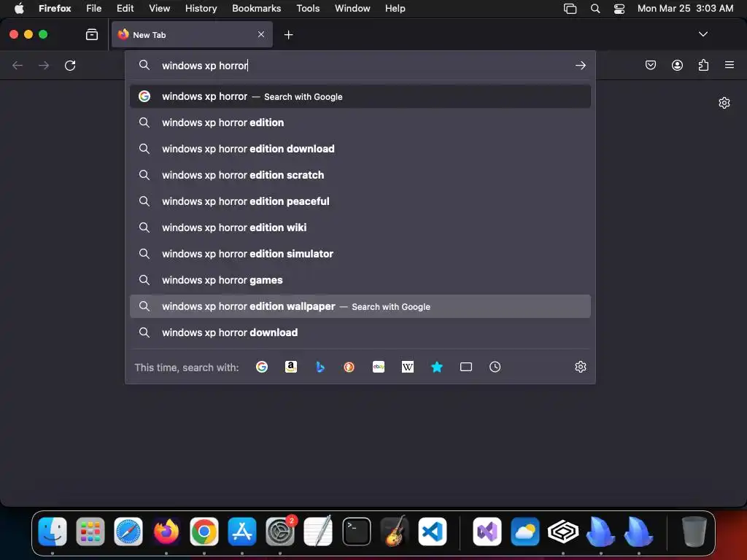Select suggestion 'windows xp horror edition simulator'
This screenshot has width=747, height=560.
(x=360, y=253)
